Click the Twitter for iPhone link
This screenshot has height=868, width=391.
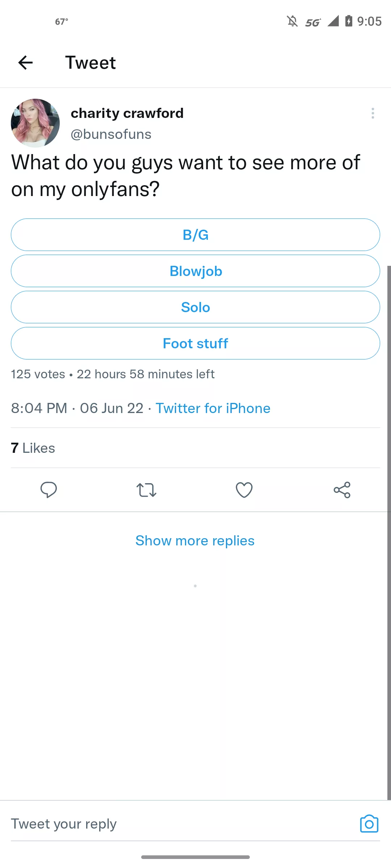(x=213, y=408)
